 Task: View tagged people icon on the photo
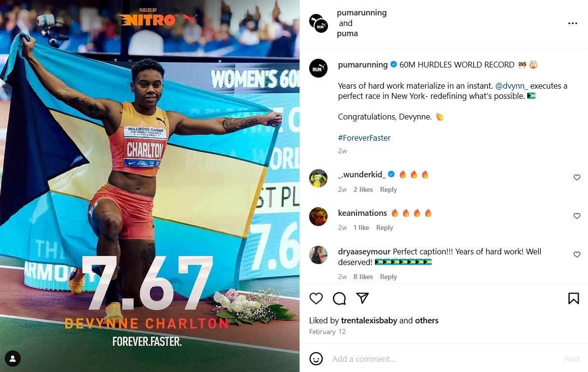(x=13, y=359)
